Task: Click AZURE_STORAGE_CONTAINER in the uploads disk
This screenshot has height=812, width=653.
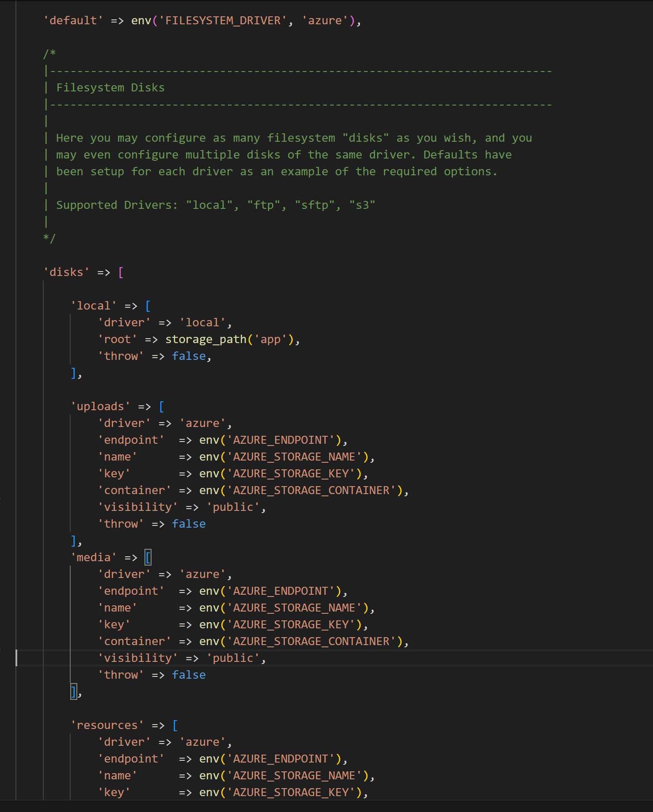Action: 311,491
